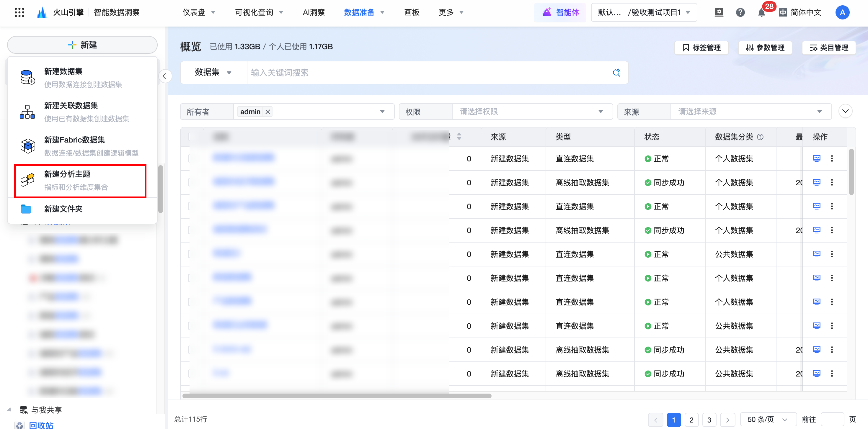Click the notification bell icon
Viewport: 868px width, 429px height.
coord(761,13)
